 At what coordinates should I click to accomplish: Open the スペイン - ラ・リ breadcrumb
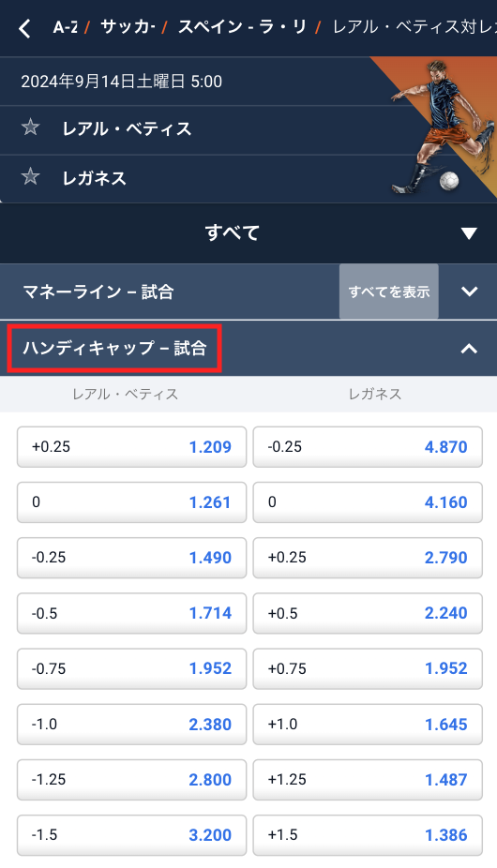tap(242, 27)
